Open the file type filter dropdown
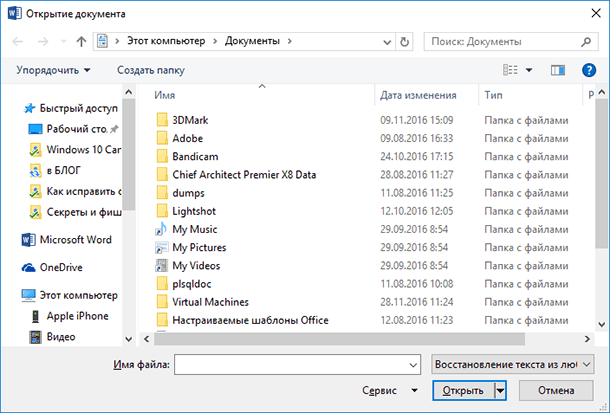The width and height of the screenshot is (610, 413). point(512,364)
